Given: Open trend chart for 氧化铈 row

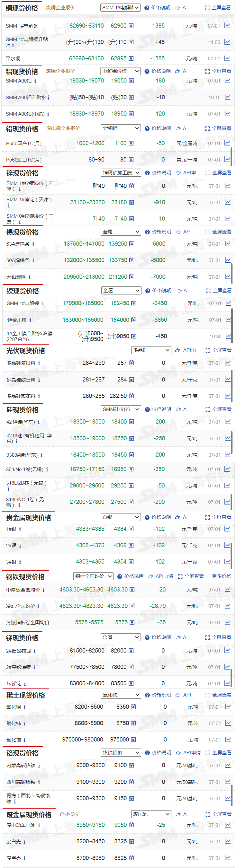Looking at the screenshot, I should (228, 723).
